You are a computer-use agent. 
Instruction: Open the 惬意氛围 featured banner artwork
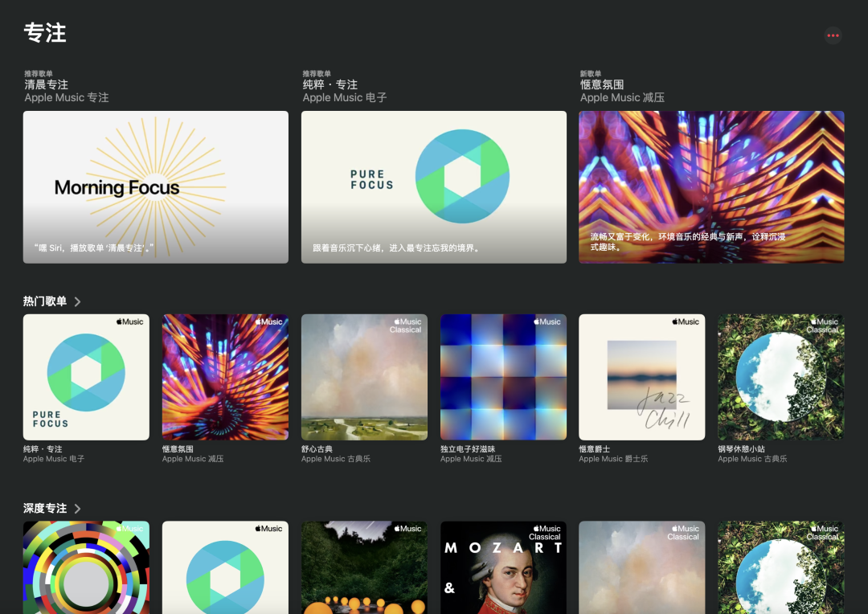coord(711,187)
